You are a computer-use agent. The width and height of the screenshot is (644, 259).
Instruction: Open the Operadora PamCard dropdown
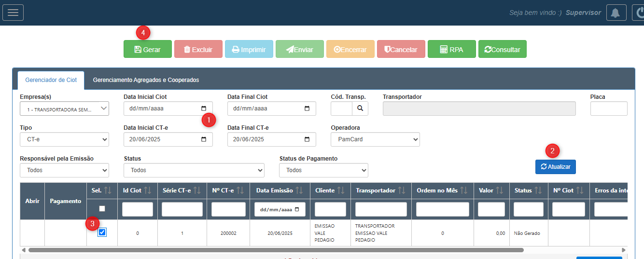[375, 139]
